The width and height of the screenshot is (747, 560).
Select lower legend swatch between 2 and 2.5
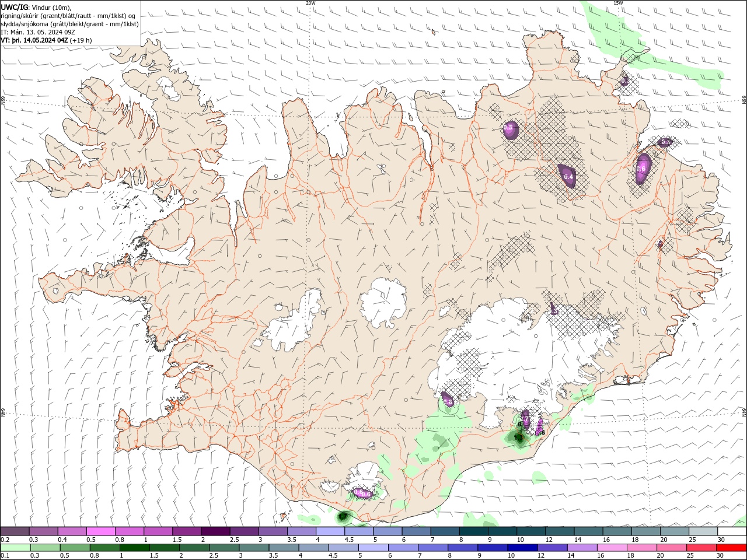(195, 548)
